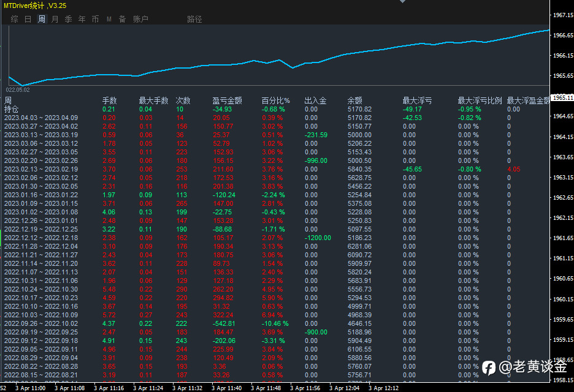The width and height of the screenshot is (574, 392).
Task: Select week 2022.11.28 ~ 2022.12.04
Action: tap(41, 246)
